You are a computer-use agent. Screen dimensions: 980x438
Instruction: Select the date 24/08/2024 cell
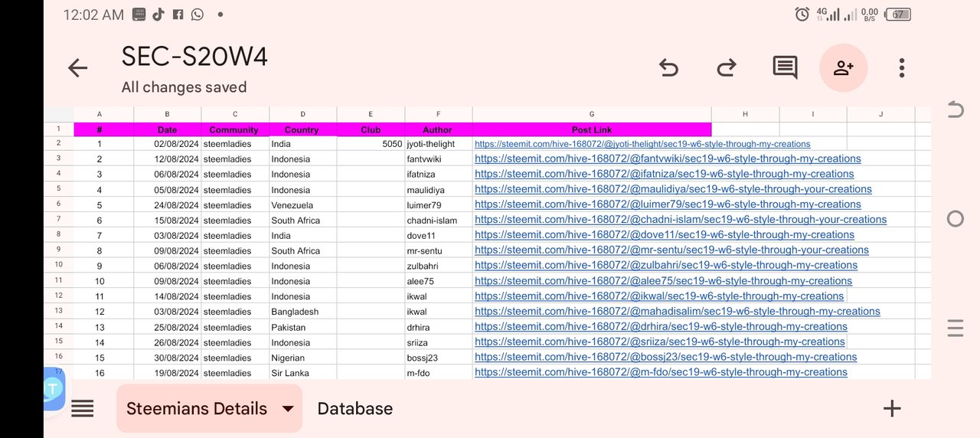pos(168,204)
